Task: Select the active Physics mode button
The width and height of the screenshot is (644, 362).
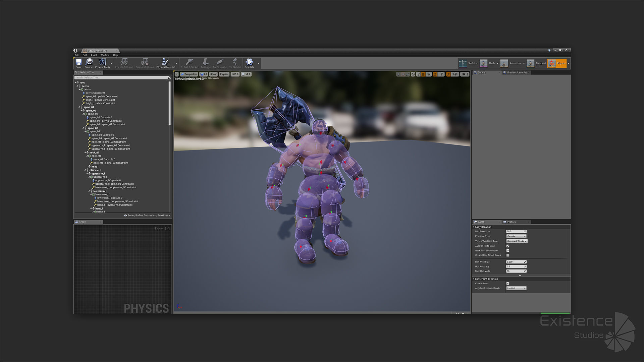Action: click(557, 63)
